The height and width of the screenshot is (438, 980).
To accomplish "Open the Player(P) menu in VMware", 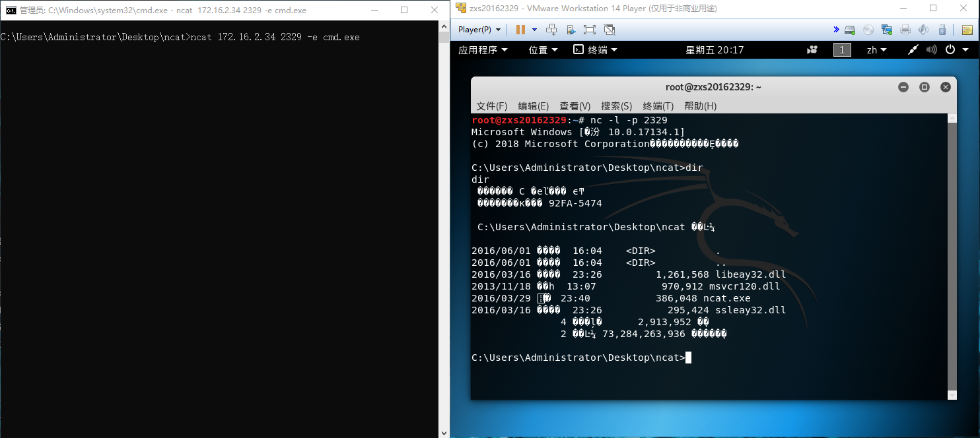I will 479,30.
